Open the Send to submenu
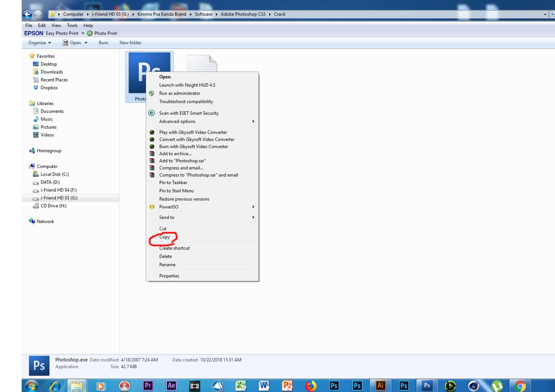This screenshot has width=555, height=392. pos(202,217)
